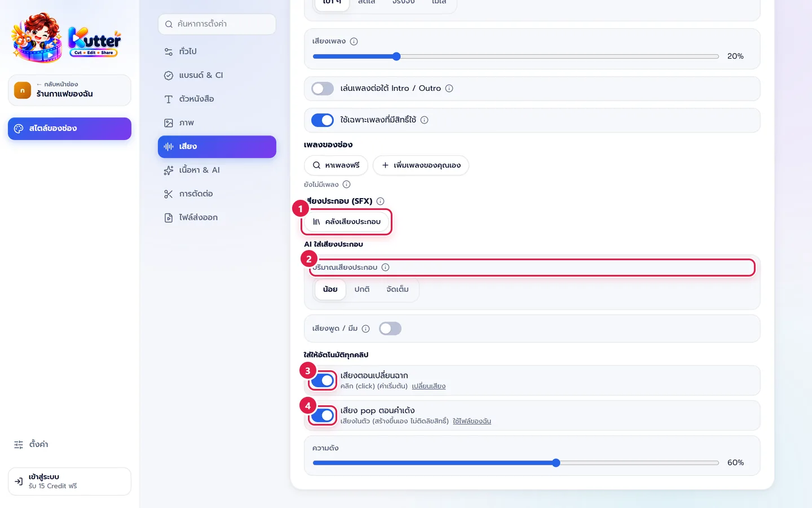Click info icon next to ใช้เฉพาะเพลงที่มีสิทธิ์ใช้
Image resolution: width=812 pixels, height=508 pixels.
pos(425,120)
